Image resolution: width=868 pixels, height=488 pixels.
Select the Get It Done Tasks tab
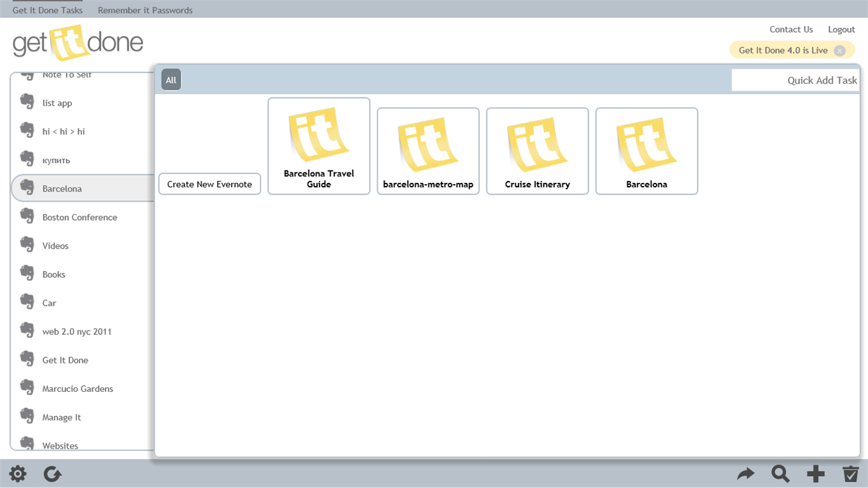(x=47, y=10)
